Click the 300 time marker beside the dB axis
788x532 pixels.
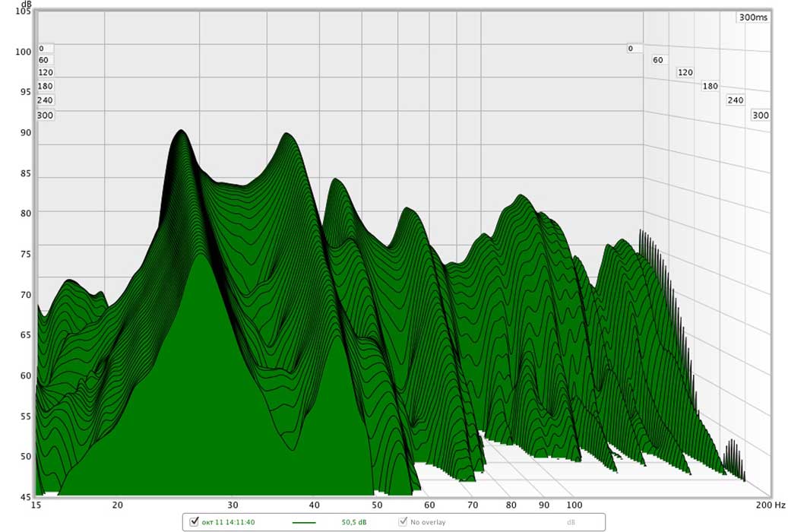45,116
